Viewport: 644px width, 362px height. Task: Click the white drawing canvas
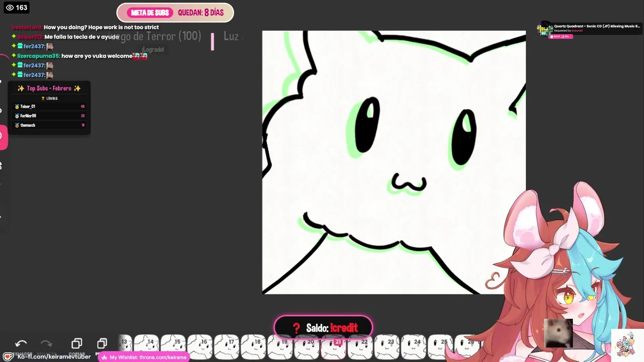tap(394, 162)
